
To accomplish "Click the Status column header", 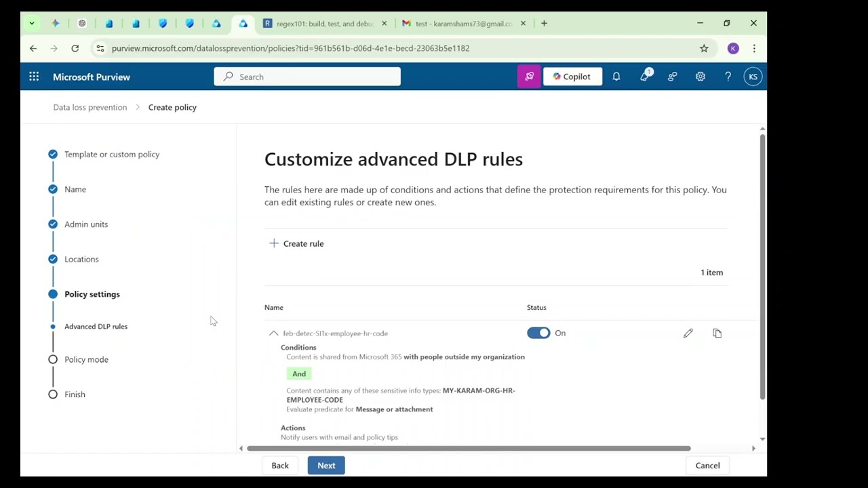I will [536, 308].
